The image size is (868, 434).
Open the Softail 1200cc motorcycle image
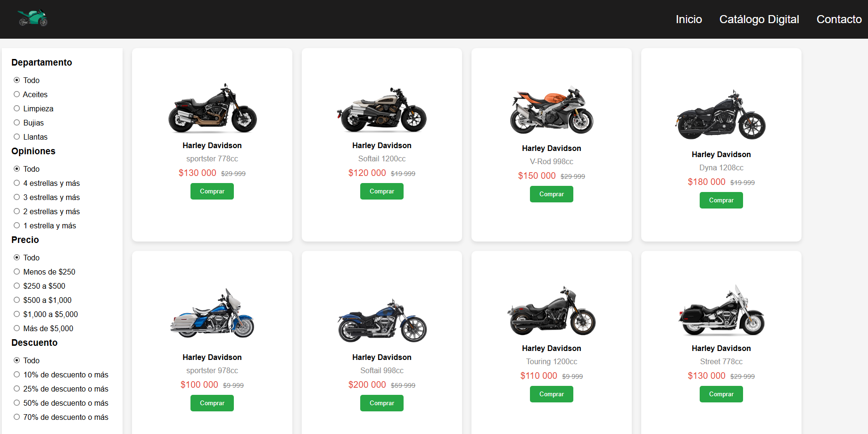pos(382,109)
